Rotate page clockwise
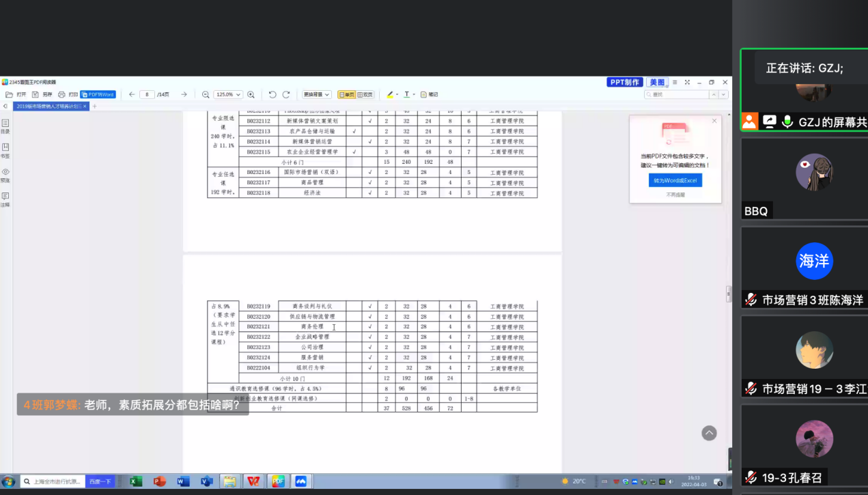The image size is (868, 495). [x=286, y=94]
